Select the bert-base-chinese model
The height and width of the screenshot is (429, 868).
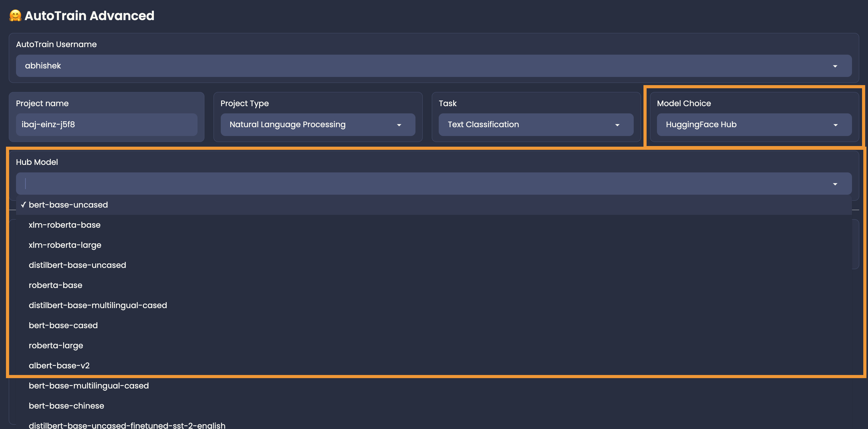(x=66, y=406)
